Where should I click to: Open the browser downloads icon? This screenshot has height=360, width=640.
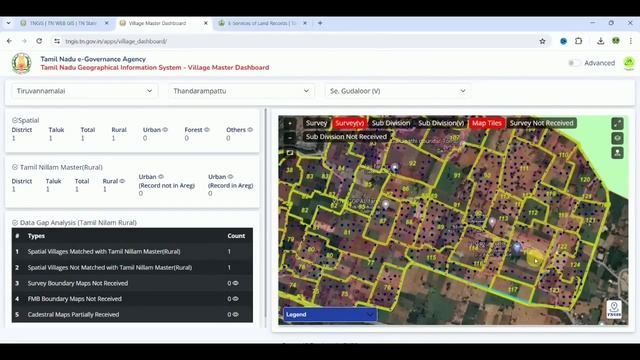click(600, 41)
